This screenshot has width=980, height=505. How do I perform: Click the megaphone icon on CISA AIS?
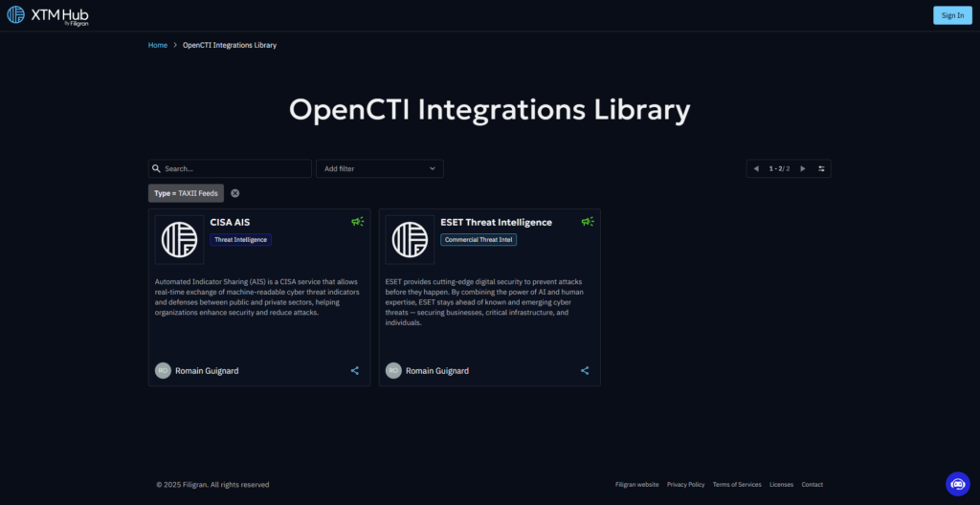[357, 222]
